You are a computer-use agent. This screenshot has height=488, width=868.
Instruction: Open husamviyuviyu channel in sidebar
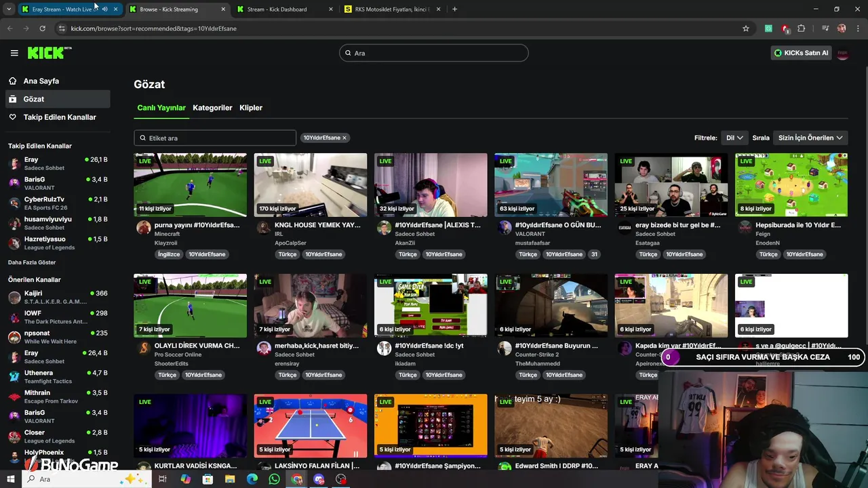pyautogui.click(x=58, y=223)
